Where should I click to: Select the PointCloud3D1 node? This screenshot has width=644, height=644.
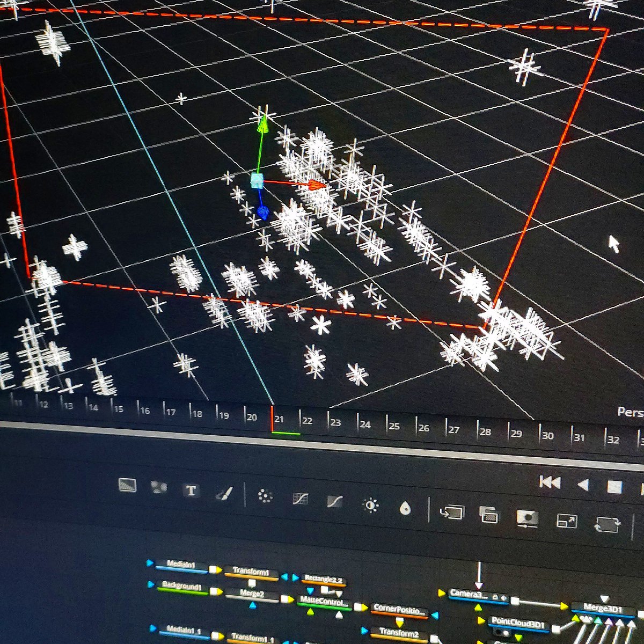click(x=519, y=625)
